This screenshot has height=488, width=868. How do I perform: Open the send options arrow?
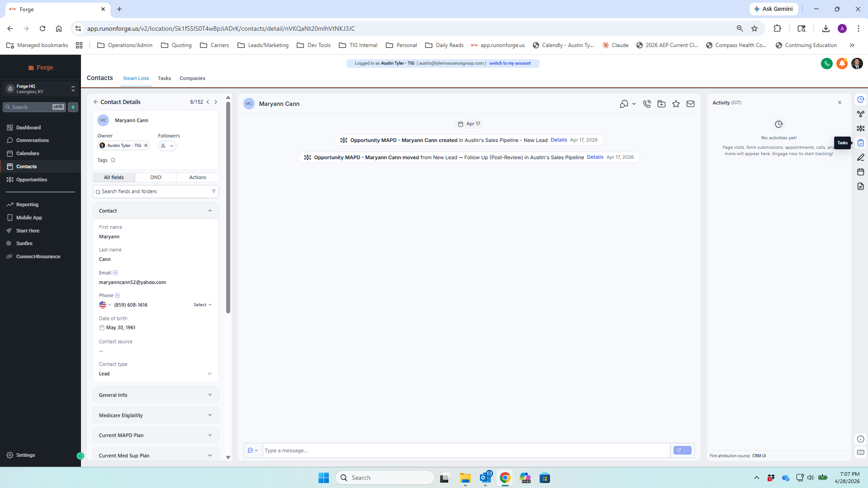click(688, 450)
